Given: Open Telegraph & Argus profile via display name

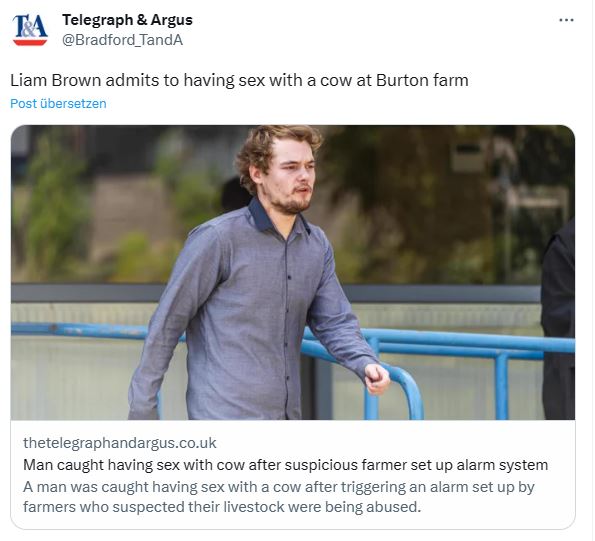Looking at the screenshot, I should [128, 20].
